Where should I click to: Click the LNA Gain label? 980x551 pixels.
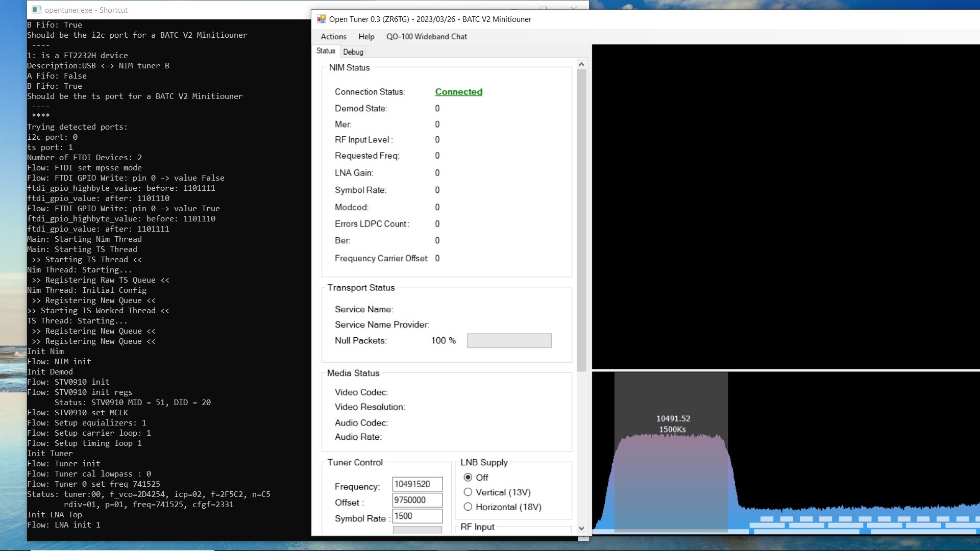point(354,173)
